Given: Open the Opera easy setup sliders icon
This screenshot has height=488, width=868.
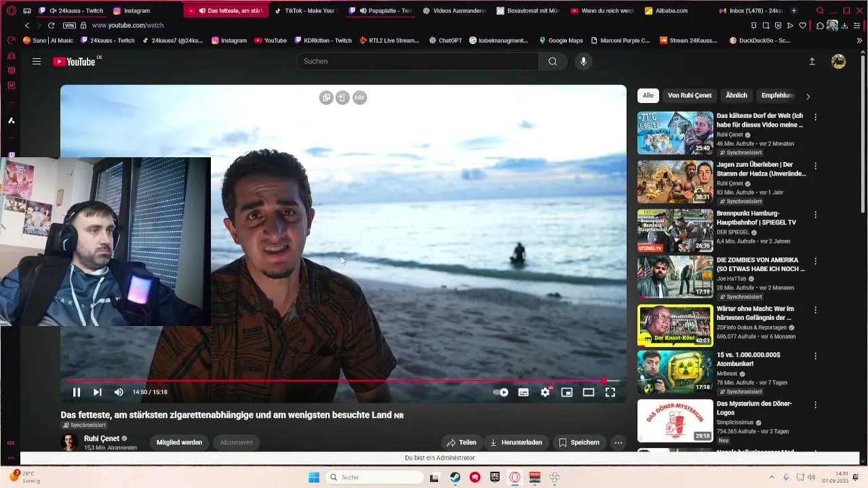Looking at the screenshot, I should click(858, 25).
